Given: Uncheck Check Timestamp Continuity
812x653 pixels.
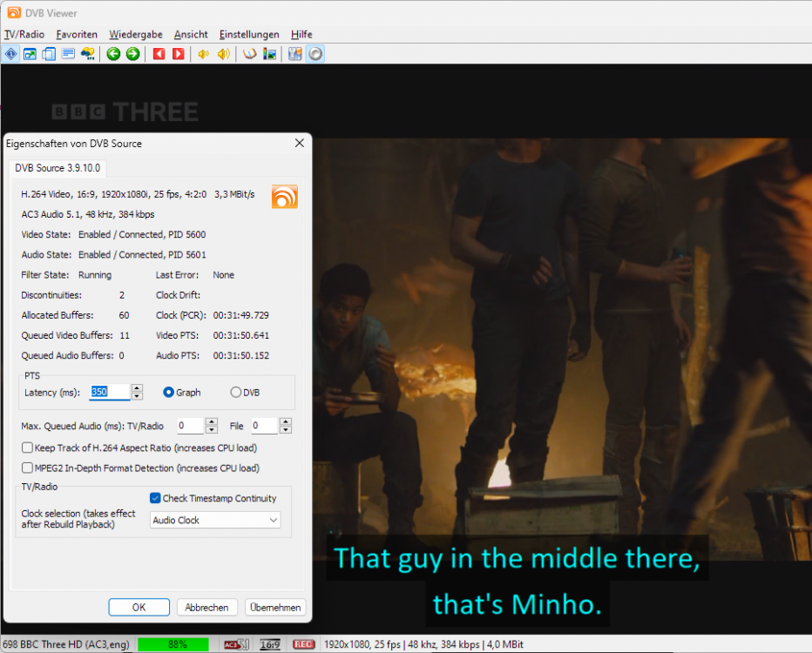Looking at the screenshot, I should click(155, 498).
